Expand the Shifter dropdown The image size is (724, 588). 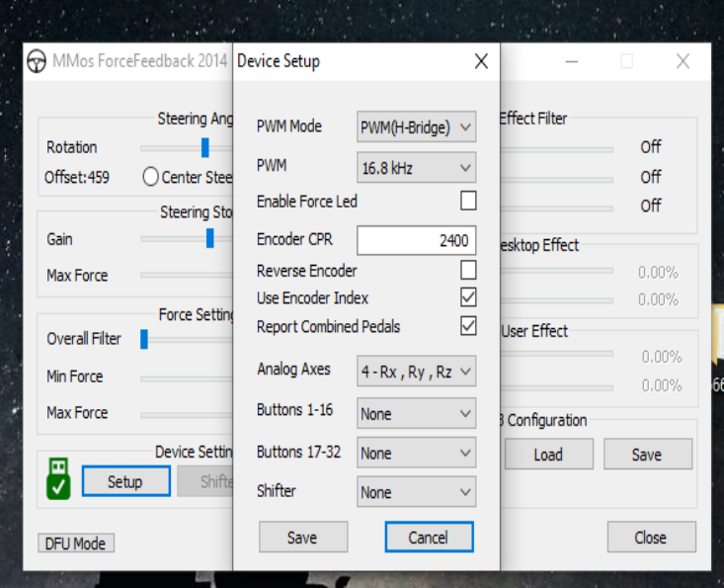pyautogui.click(x=416, y=491)
